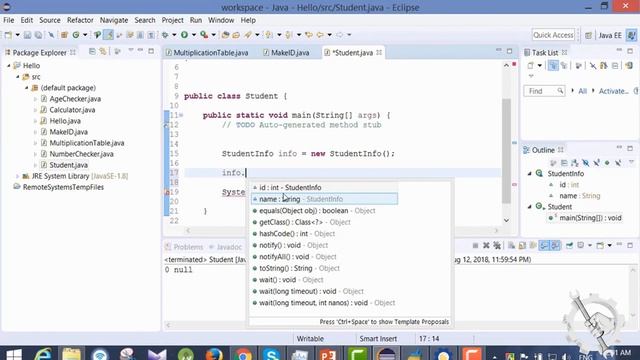Toggle Mark Occurrences highlighted toolbar button

(x=108, y=35)
